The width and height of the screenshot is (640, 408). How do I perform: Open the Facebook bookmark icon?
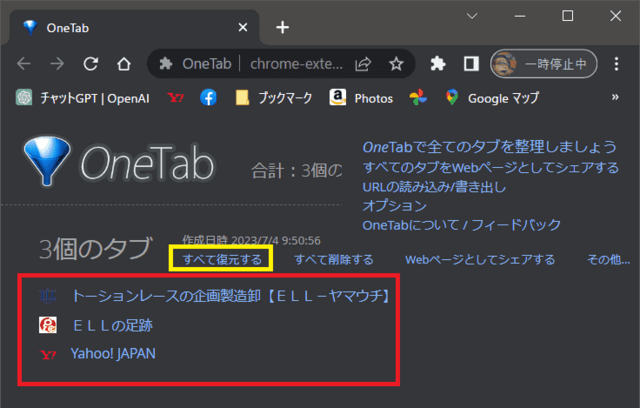(x=208, y=98)
